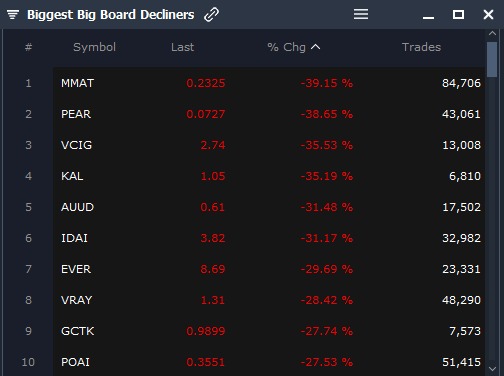Click the filter icon in the title bar
Image resolution: width=504 pixels, height=376 pixels.
pos(13,15)
